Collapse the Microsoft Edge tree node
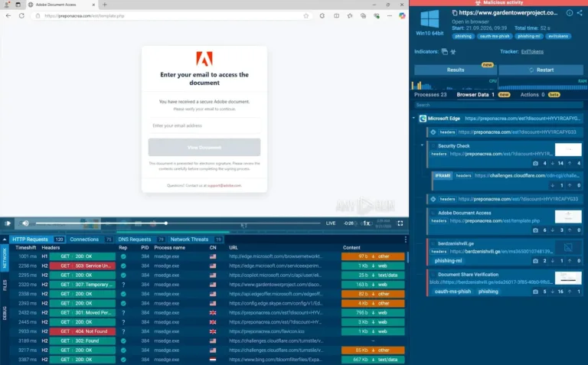This screenshot has height=365, width=588. 414,119
